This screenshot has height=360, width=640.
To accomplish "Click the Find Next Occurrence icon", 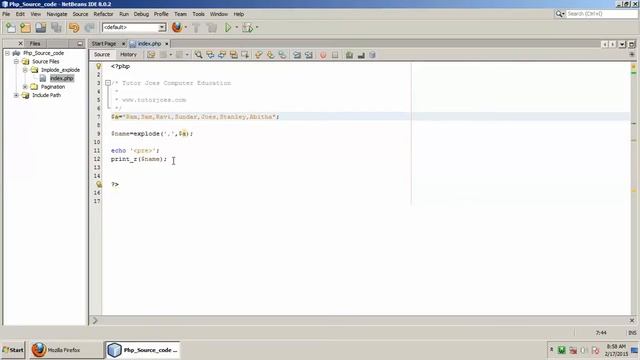I will pyautogui.click(x=222, y=55).
